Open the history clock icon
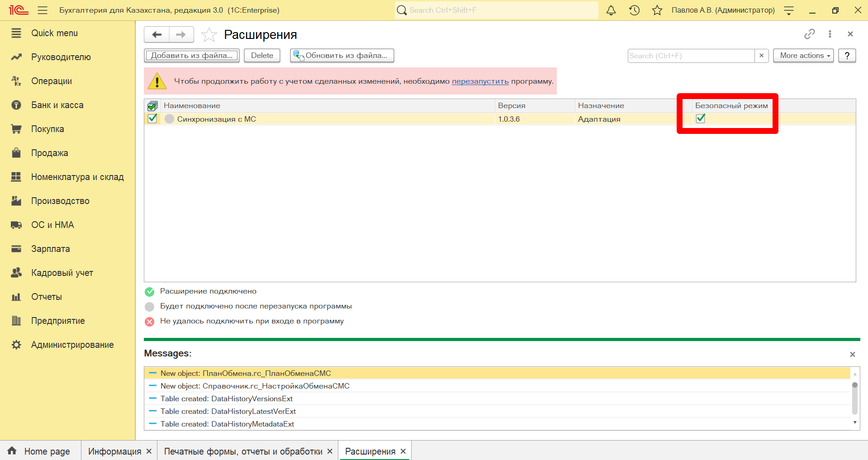Image resolution: width=868 pixels, height=460 pixels. click(x=634, y=10)
